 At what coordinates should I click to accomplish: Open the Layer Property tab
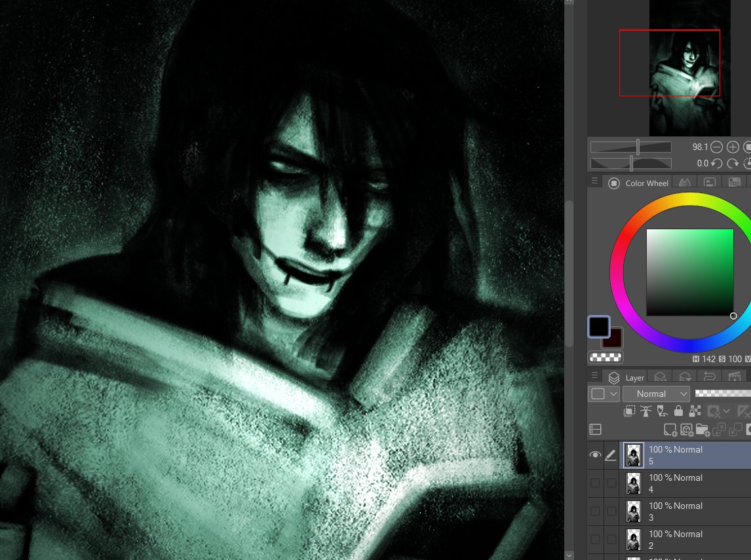685,377
